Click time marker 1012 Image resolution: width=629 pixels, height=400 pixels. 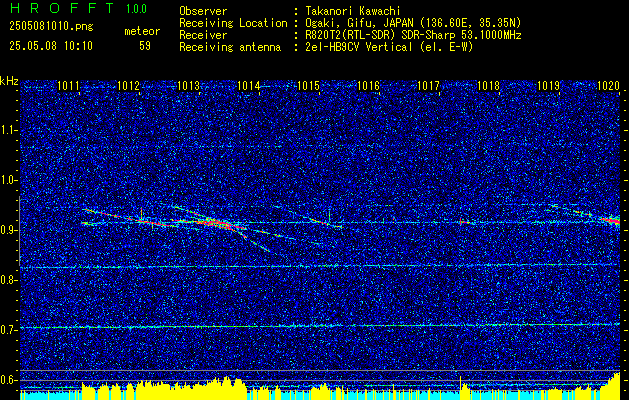click(128, 85)
